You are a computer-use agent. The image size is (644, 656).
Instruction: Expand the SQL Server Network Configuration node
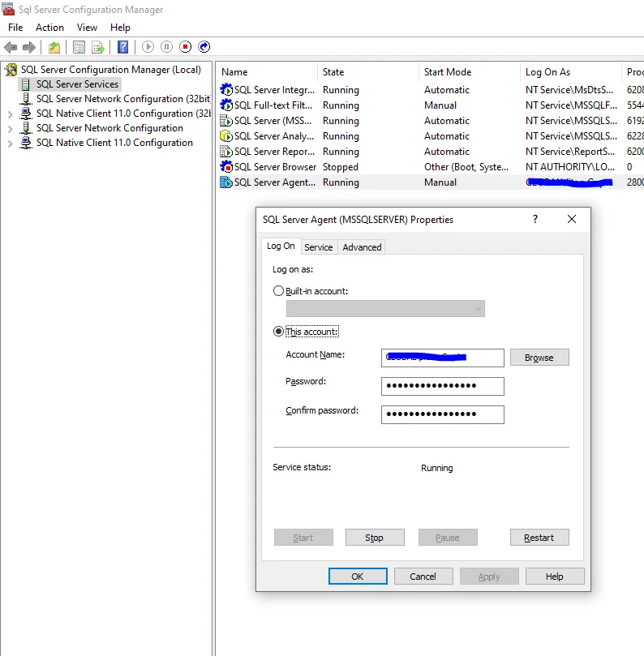10,128
